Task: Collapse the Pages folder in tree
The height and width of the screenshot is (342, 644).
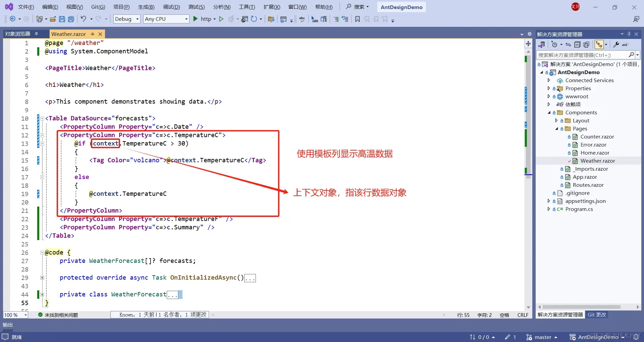Action: [557, 129]
